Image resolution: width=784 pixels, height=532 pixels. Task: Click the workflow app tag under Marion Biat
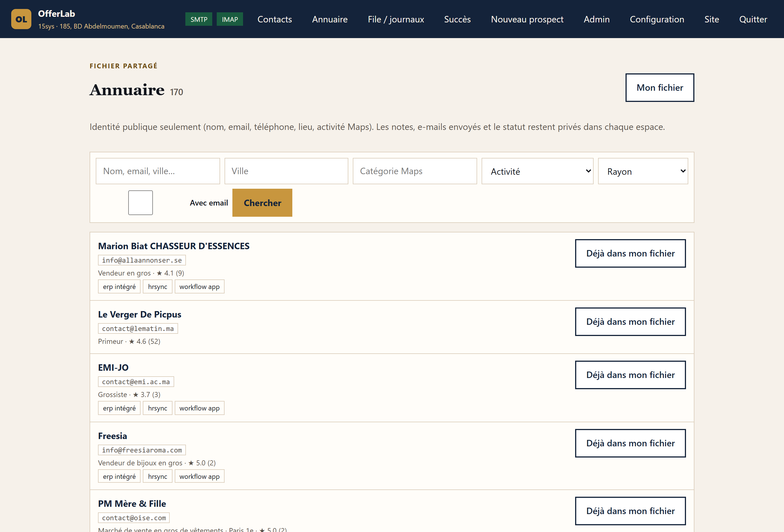[x=199, y=286]
